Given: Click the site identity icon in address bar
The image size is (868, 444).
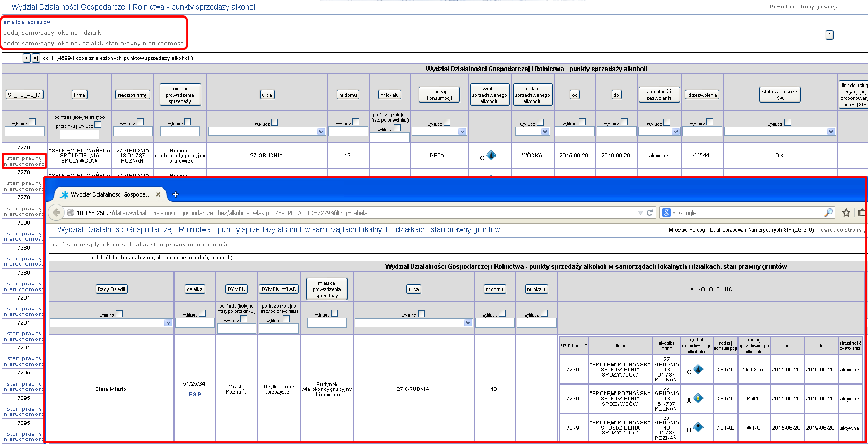Looking at the screenshot, I should [x=70, y=212].
